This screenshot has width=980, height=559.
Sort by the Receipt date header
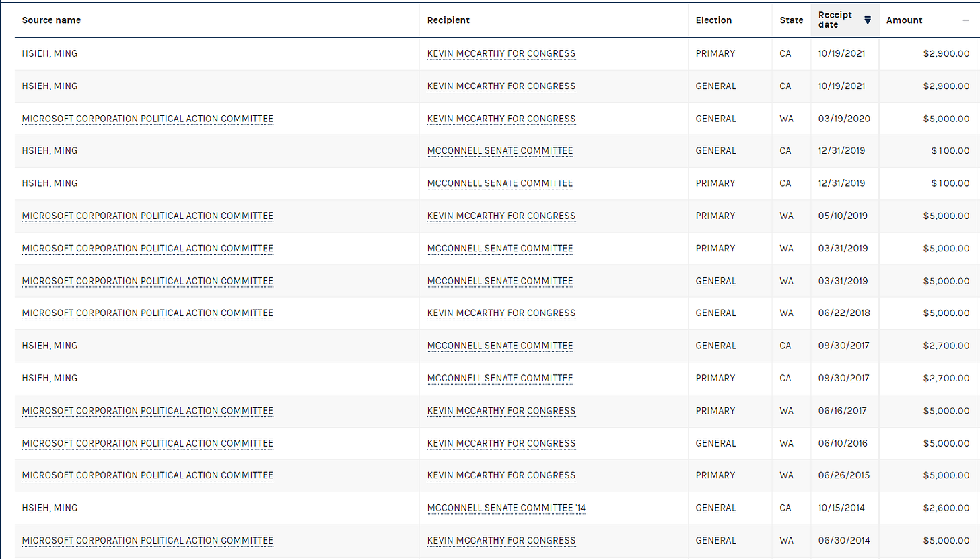click(x=845, y=20)
